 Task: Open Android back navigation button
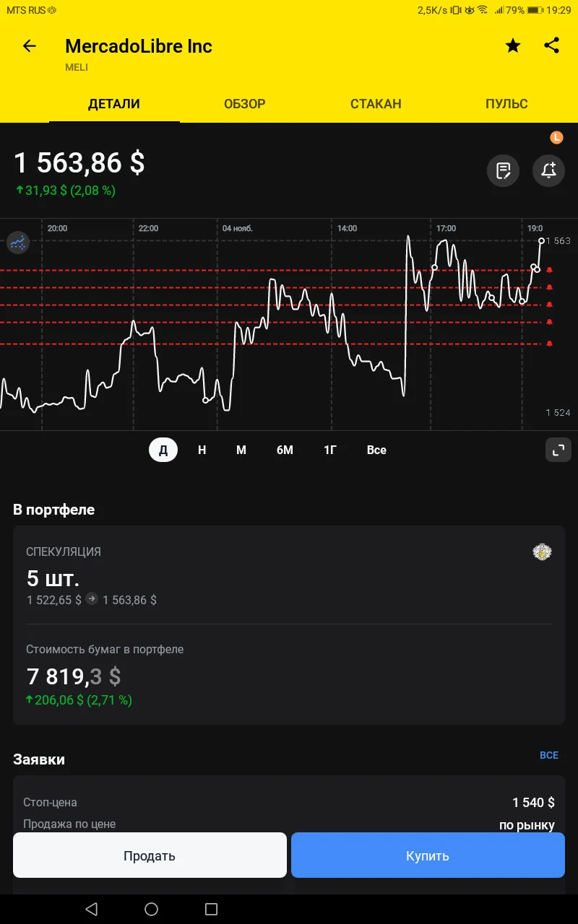click(x=91, y=909)
